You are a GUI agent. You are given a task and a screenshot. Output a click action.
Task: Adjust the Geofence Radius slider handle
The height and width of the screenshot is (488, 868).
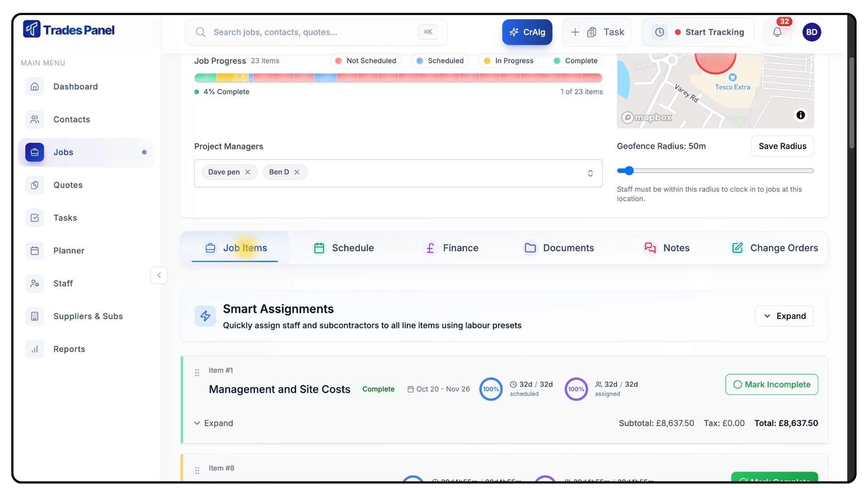pyautogui.click(x=629, y=171)
